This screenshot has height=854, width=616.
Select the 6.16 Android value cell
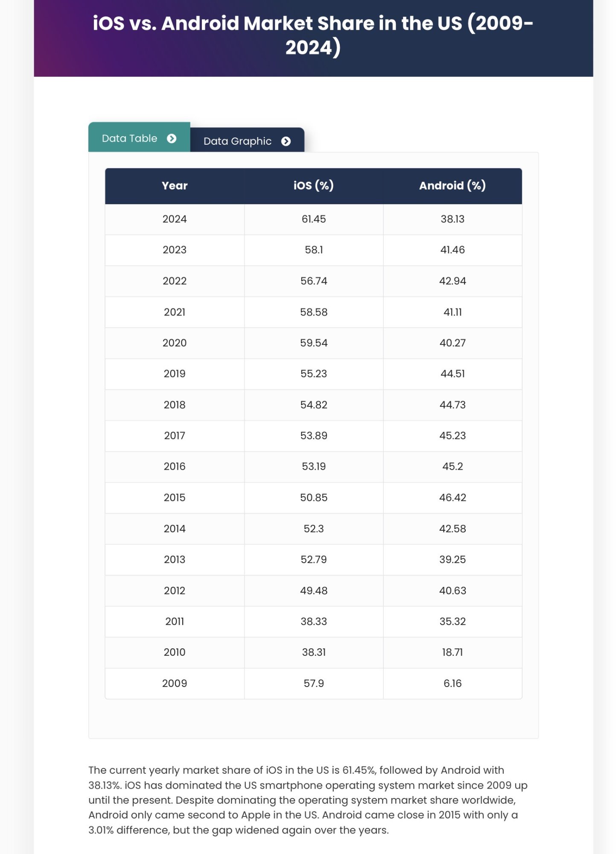coord(452,683)
